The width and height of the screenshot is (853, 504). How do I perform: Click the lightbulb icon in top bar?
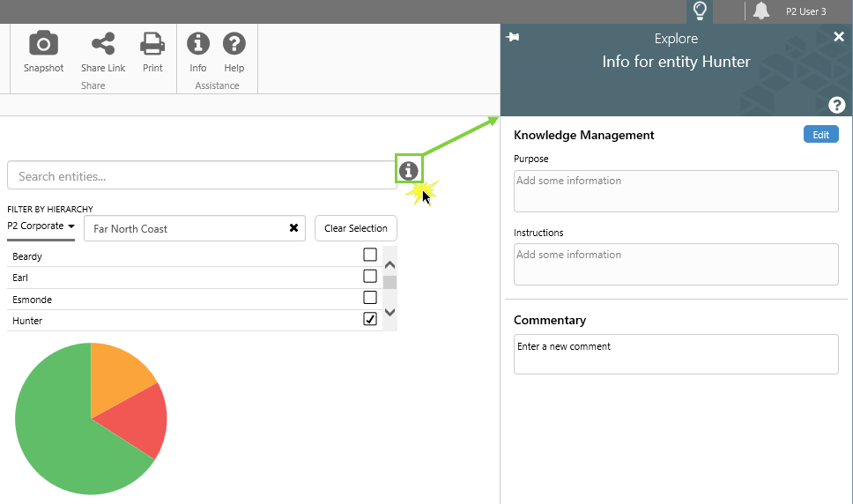[700, 11]
